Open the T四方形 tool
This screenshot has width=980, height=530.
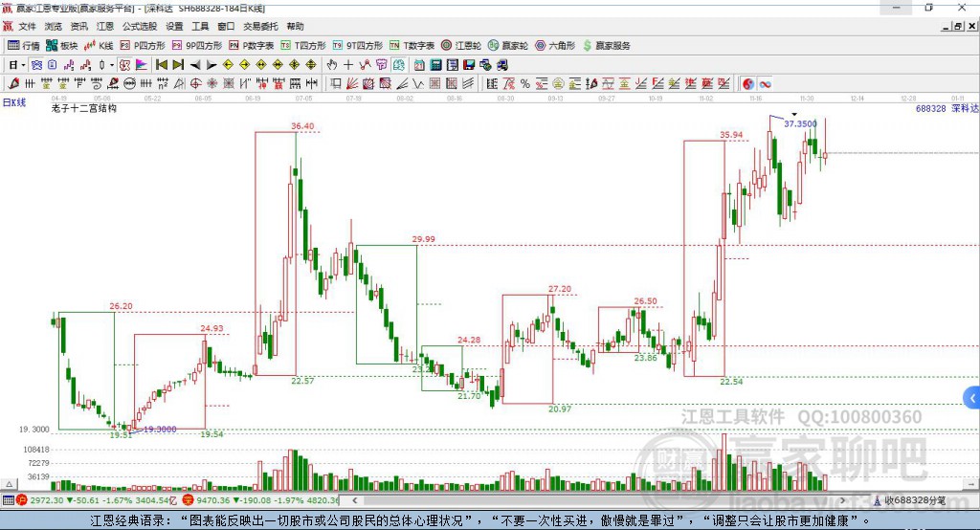point(303,46)
